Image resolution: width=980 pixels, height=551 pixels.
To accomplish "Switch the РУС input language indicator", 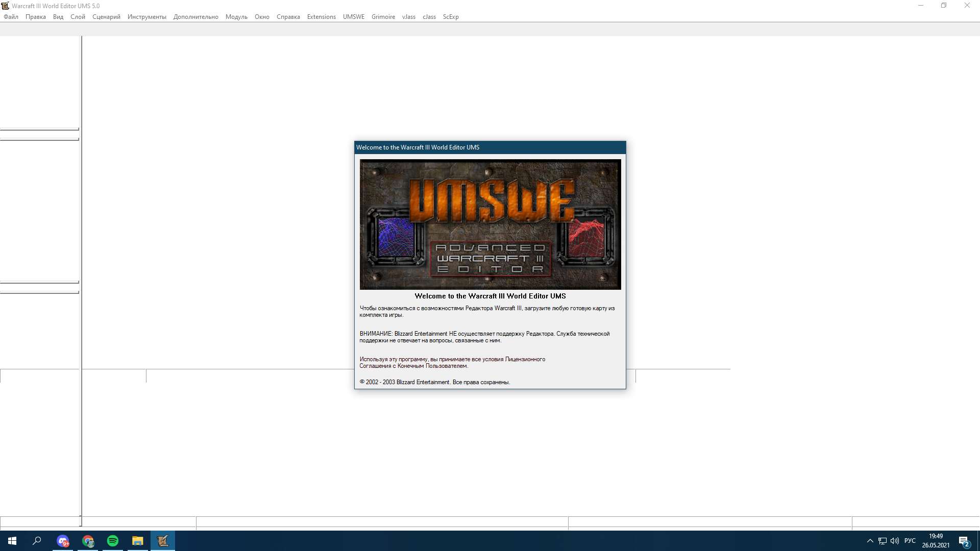I will point(910,541).
